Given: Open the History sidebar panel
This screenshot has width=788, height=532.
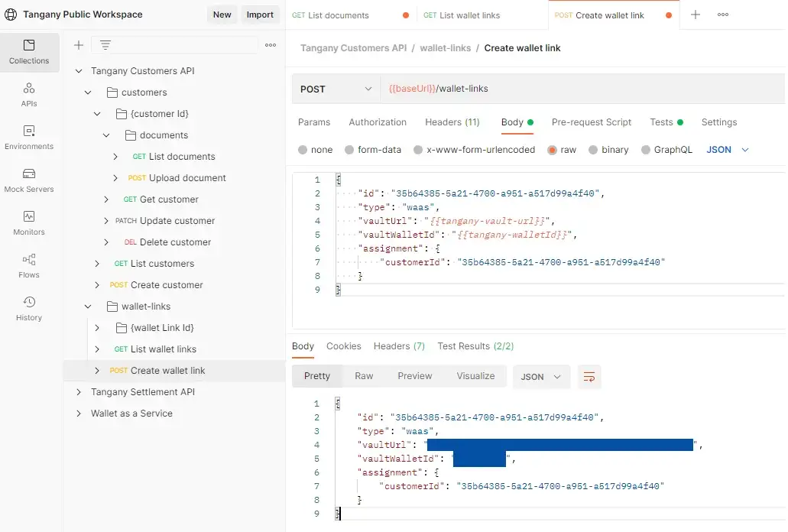Looking at the screenshot, I should pos(29,309).
